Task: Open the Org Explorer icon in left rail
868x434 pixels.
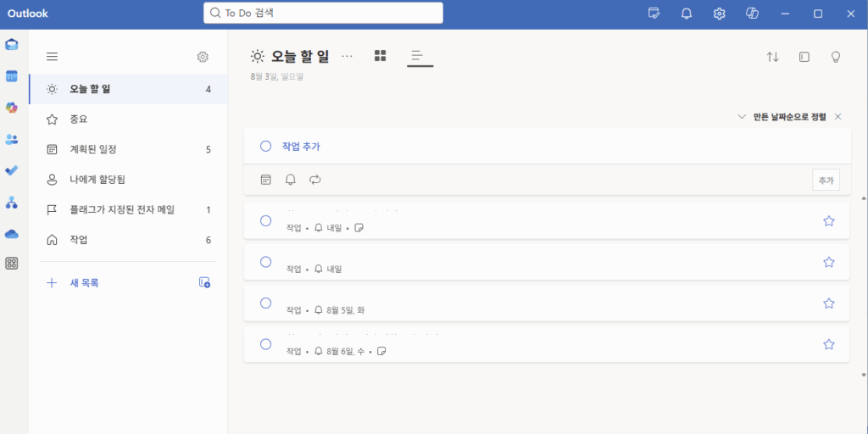Action: coord(12,203)
